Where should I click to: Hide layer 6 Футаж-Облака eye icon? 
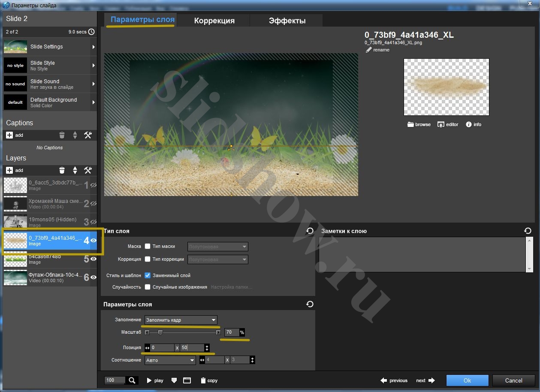click(x=94, y=277)
